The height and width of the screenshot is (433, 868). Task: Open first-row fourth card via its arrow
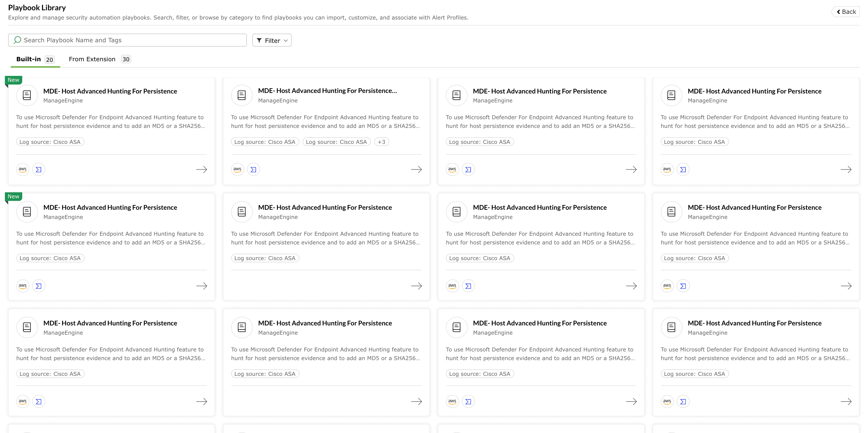(x=846, y=169)
